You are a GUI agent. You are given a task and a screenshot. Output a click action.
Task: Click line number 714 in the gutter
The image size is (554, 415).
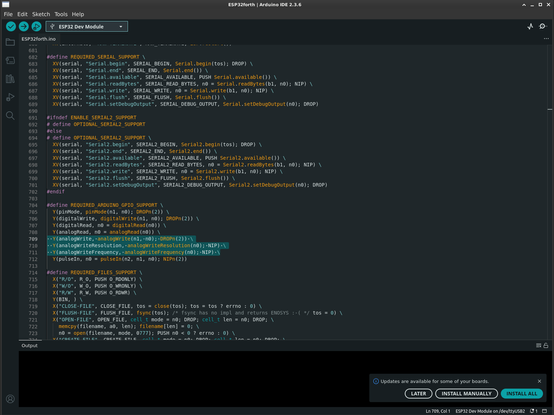33,273
